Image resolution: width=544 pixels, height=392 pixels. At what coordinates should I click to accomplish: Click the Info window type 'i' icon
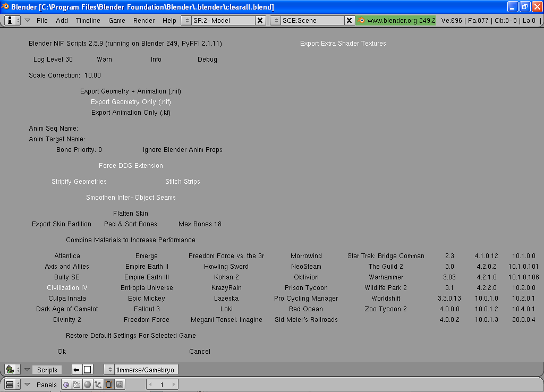point(13,21)
